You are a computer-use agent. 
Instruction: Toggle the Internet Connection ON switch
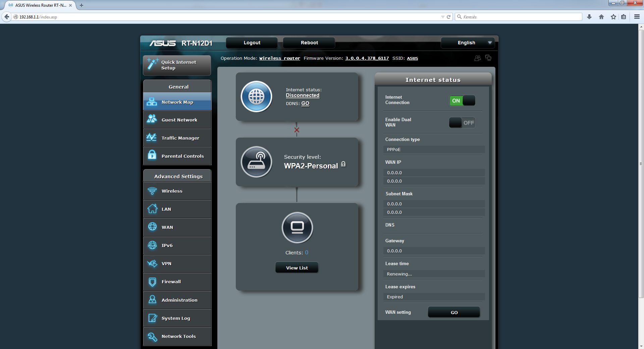tap(462, 101)
